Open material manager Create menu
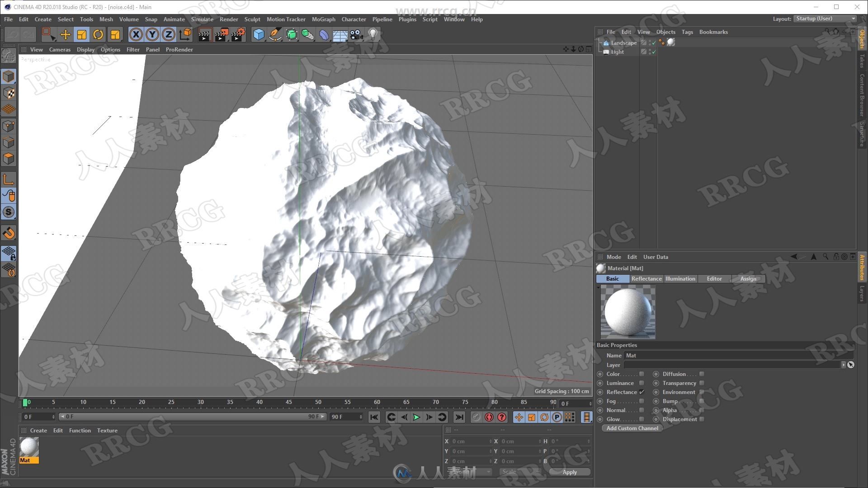 click(x=38, y=431)
